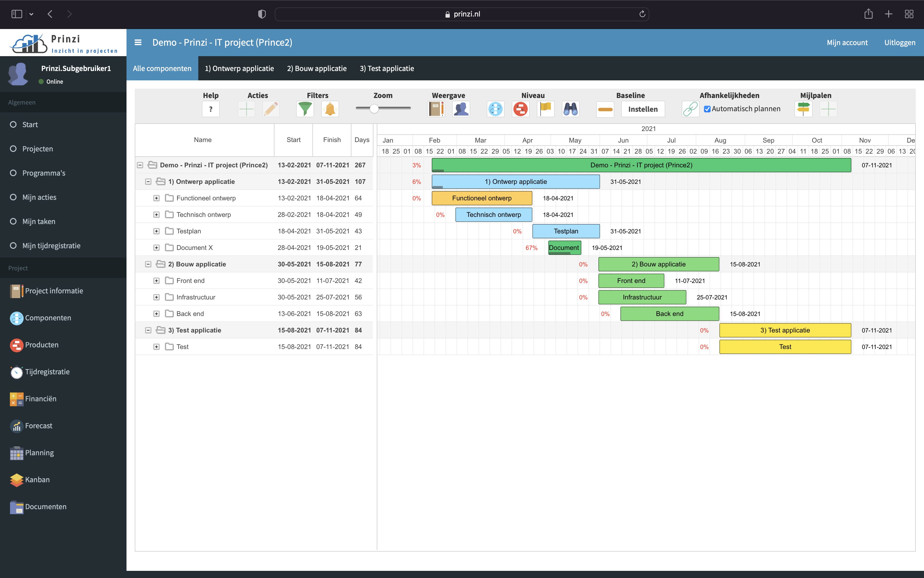Expand the Technisch ontwerp row
Viewport: 924px width, 578px height.
pos(156,215)
